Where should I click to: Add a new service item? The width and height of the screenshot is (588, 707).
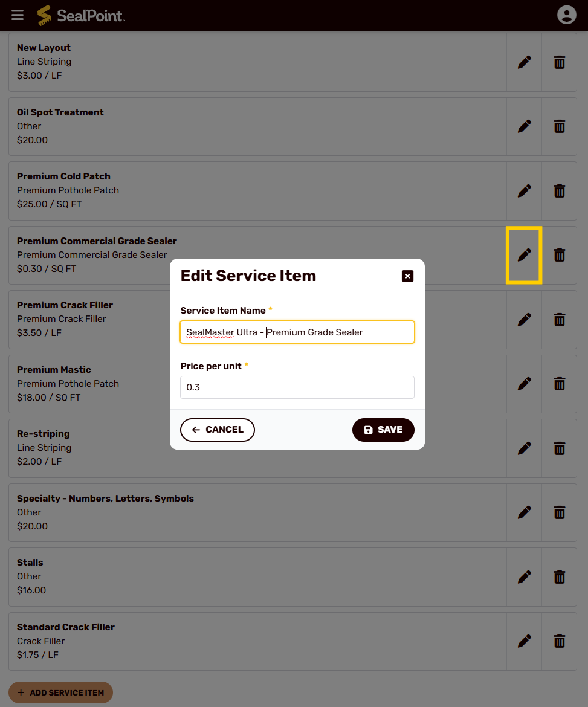click(x=60, y=692)
